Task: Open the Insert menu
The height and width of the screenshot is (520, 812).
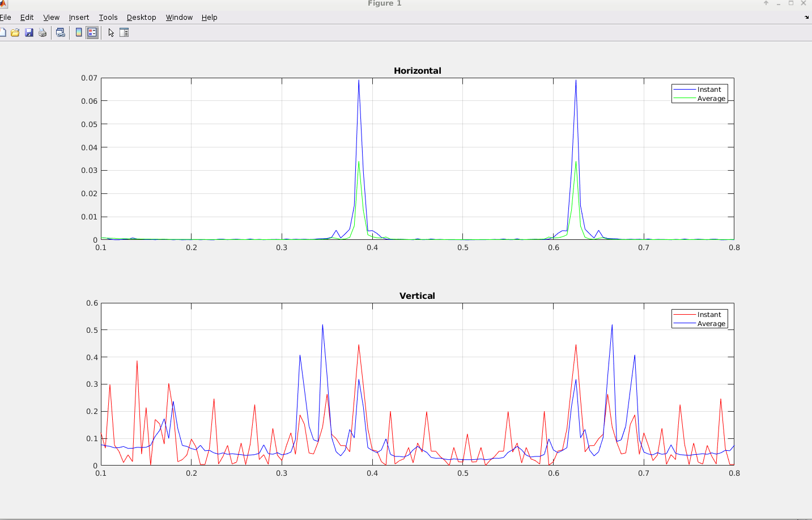Action: point(79,18)
